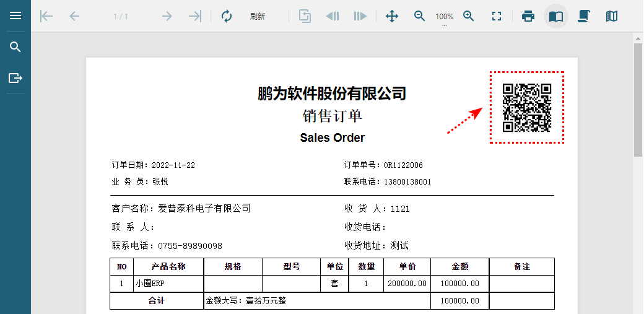Zoom out with the minus magnifier
Screen dimensions: 644x314
(x=420, y=16)
